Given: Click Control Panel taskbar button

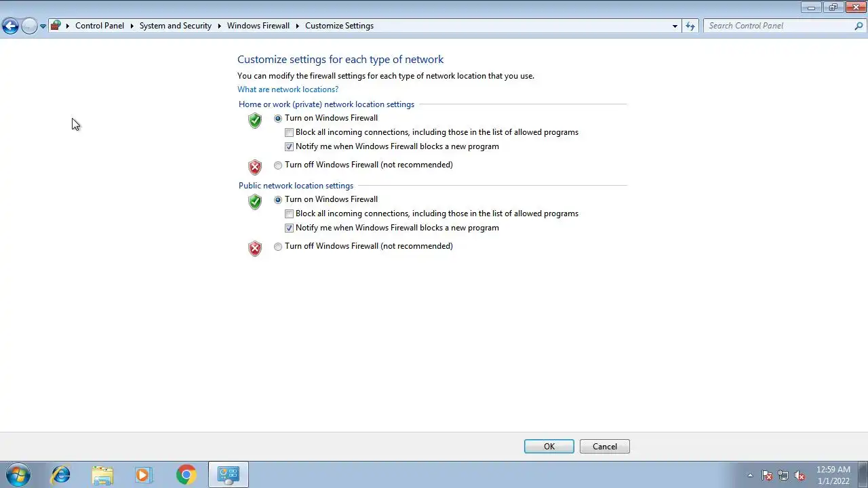Looking at the screenshot, I should click(x=229, y=474).
